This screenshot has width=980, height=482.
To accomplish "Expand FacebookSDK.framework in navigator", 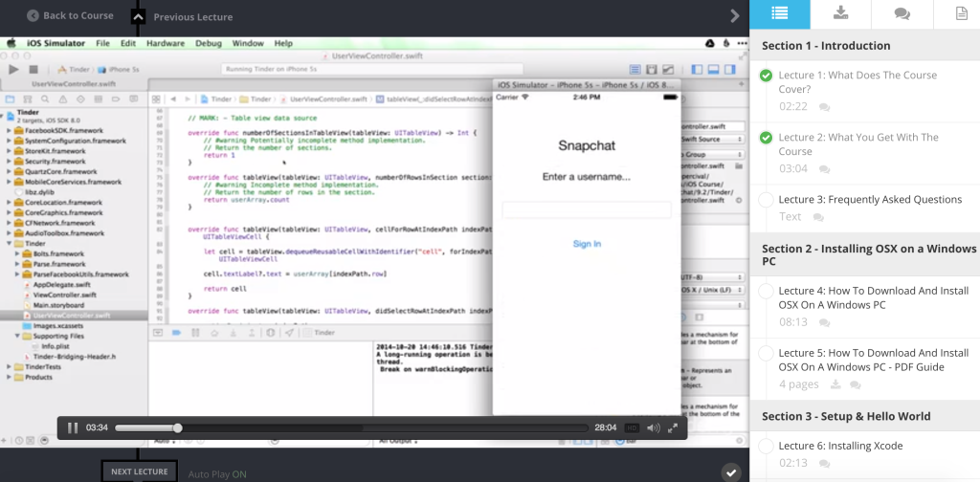I will (9, 130).
